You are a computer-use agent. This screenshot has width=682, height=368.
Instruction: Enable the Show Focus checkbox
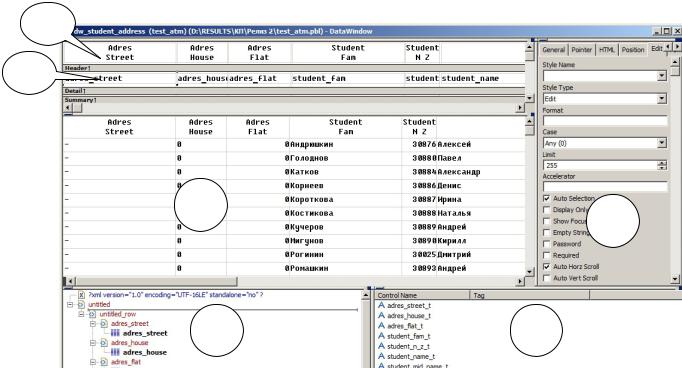click(547, 221)
